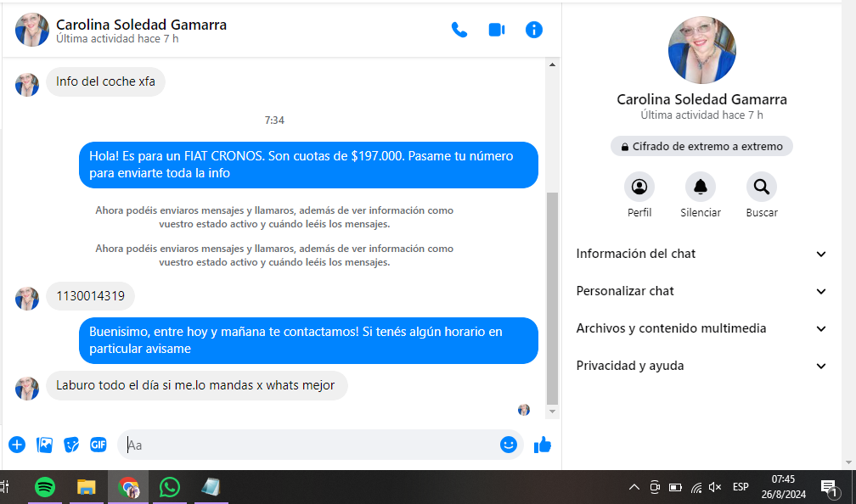
Task: Expand Información del chat section
Action: [x=701, y=254]
